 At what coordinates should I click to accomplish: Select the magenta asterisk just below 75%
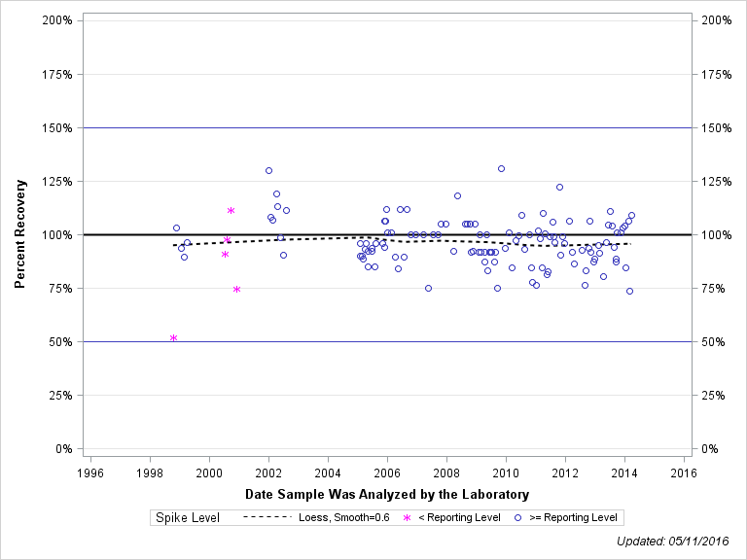tap(236, 289)
